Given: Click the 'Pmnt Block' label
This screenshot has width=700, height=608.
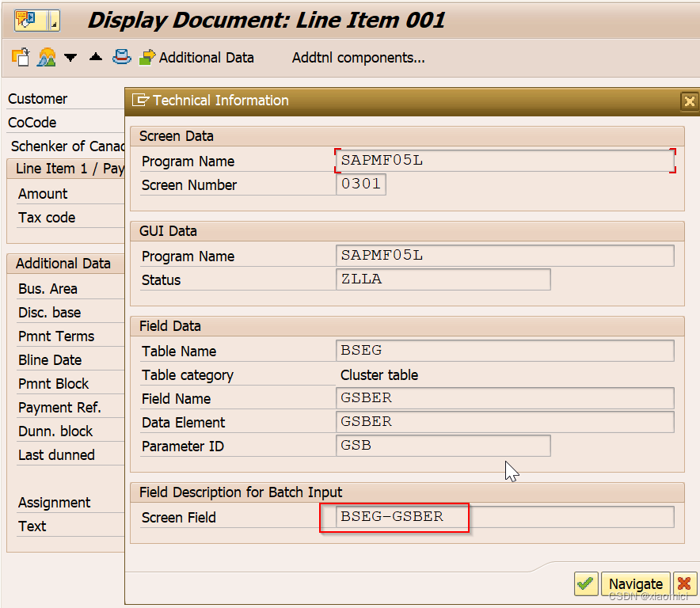Looking at the screenshot, I should (54, 383).
